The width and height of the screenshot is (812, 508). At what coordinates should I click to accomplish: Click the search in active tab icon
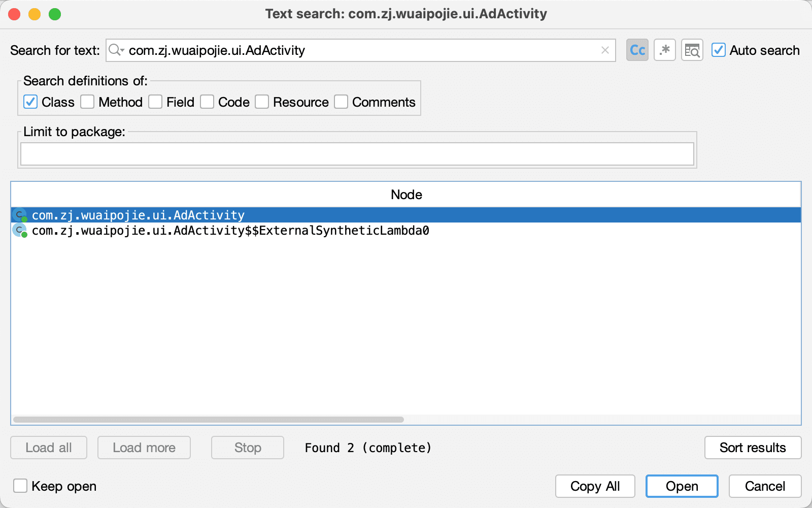pyautogui.click(x=692, y=50)
